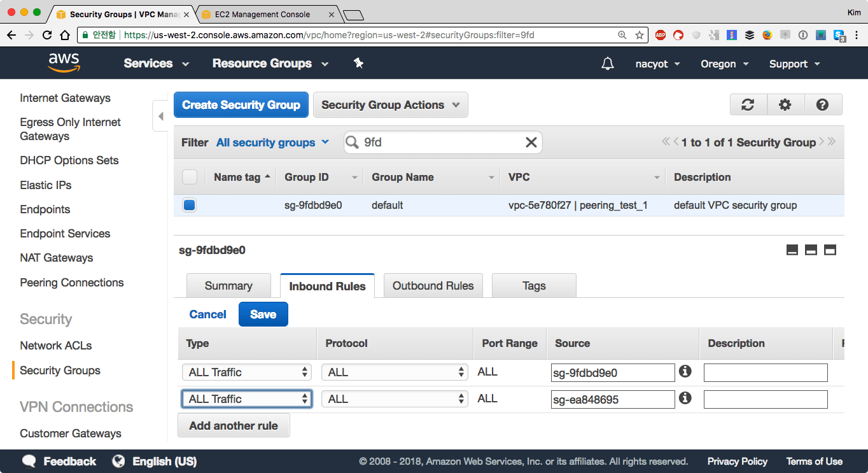Click the help question mark icon
This screenshot has width=868, height=473.
822,105
